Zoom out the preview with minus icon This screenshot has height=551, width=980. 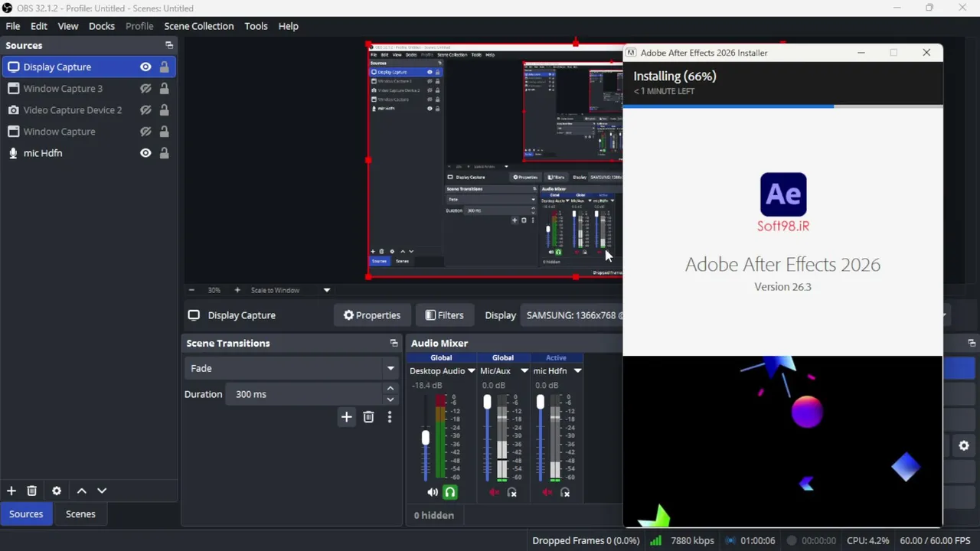coord(191,290)
